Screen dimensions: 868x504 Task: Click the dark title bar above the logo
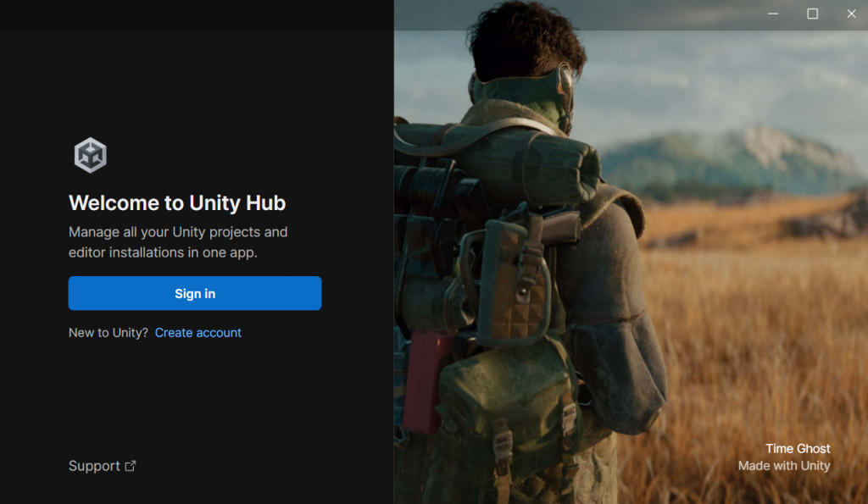tap(197, 15)
